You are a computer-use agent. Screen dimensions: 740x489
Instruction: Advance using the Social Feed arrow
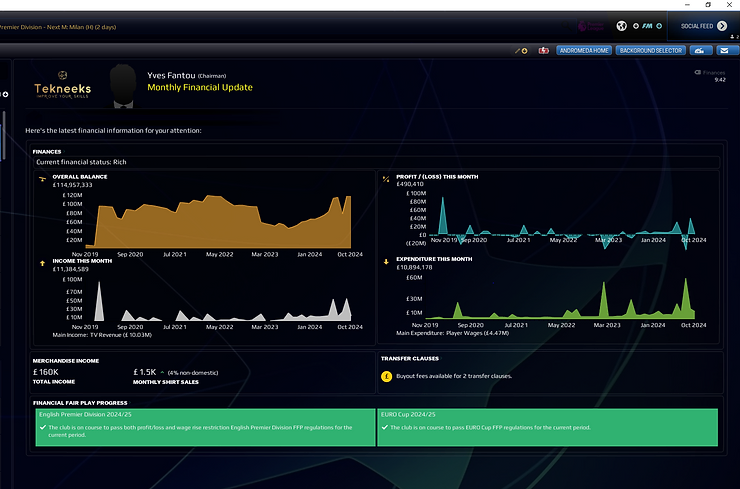[722, 26]
